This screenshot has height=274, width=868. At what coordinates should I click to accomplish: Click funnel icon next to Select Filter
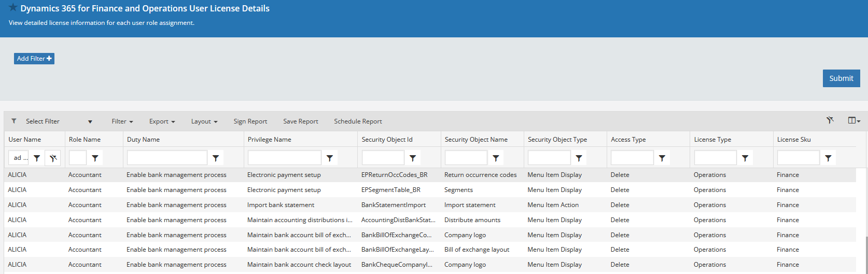point(14,121)
